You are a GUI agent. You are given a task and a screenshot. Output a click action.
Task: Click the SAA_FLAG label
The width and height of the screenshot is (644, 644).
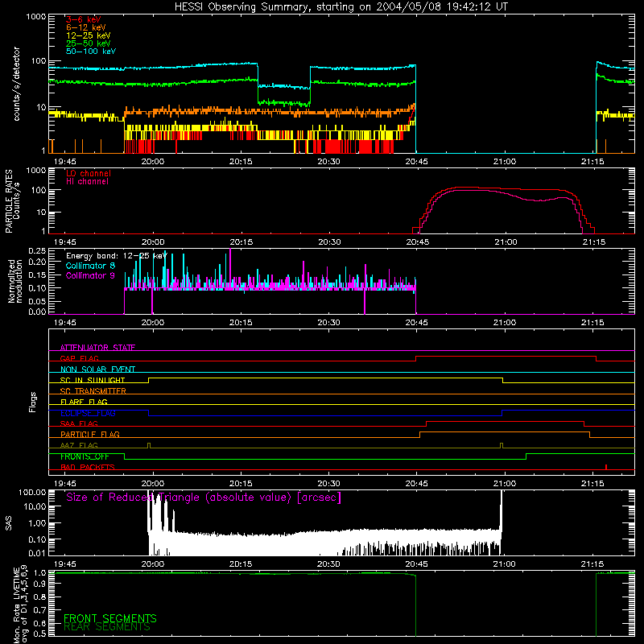[79, 423]
